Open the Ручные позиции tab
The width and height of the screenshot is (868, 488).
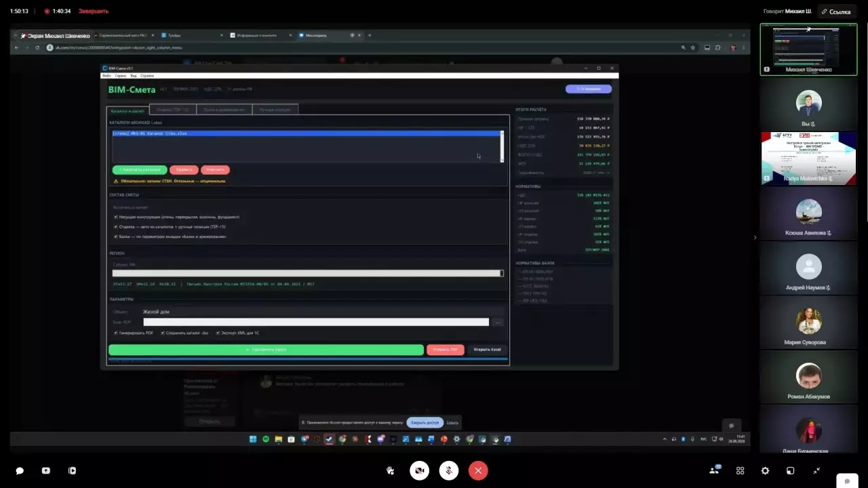(275, 110)
